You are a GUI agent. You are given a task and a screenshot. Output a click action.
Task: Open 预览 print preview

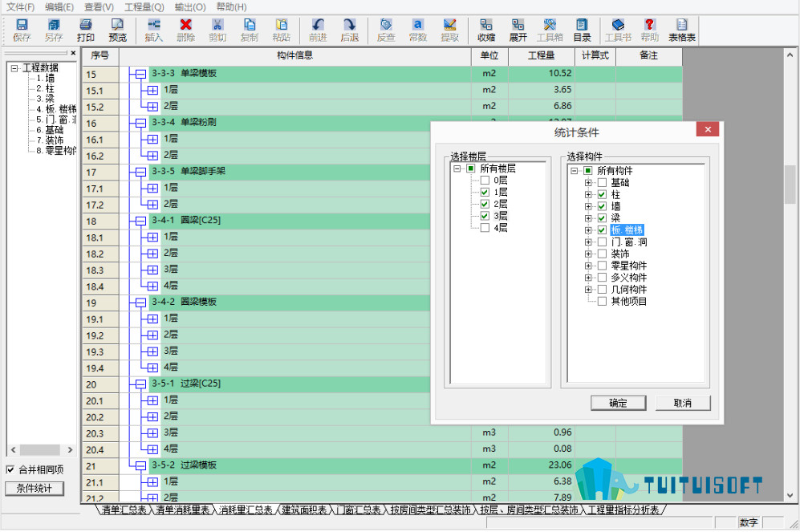[x=117, y=25]
